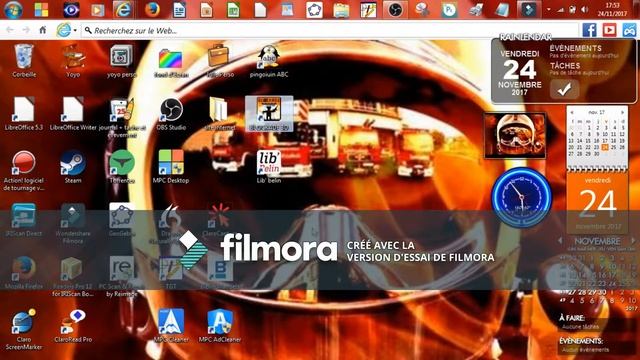Open the OBS taskbar button
This screenshot has height=360, width=640.
click(x=395, y=10)
